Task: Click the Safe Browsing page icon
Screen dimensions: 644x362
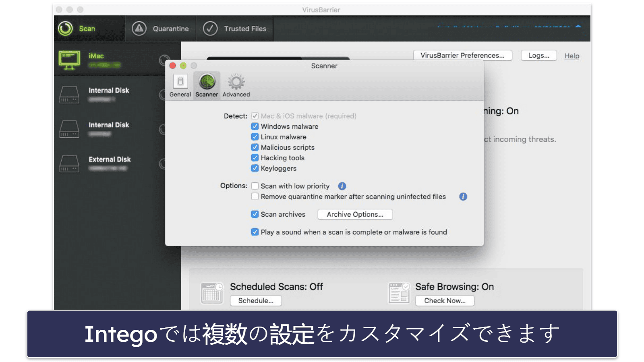Action: [x=399, y=293]
